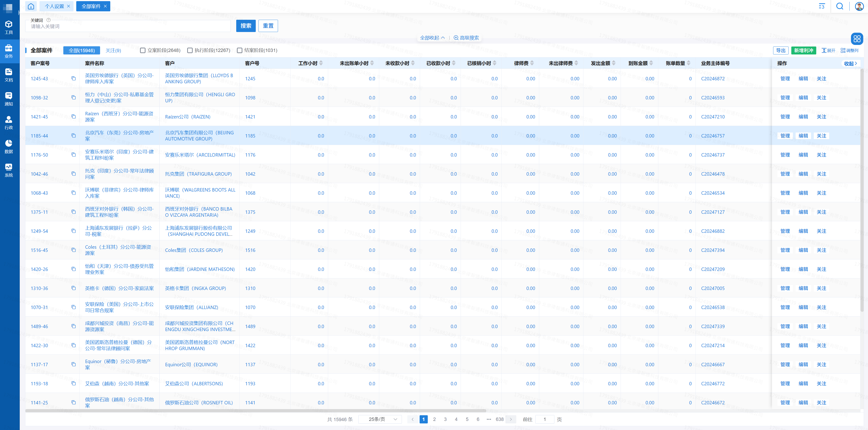Open the 系统 sidebar section
The image size is (868, 430).
point(9,170)
